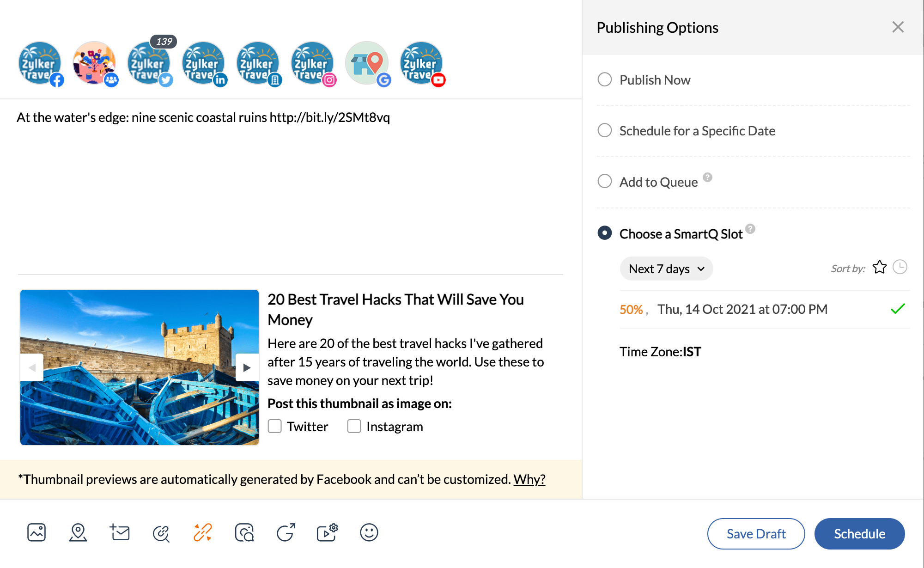Image resolution: width=924 pixels, height=568 pixels.
Task: Select the Zylker Travel YouTube channel avatar
Action: coord(421,63)
